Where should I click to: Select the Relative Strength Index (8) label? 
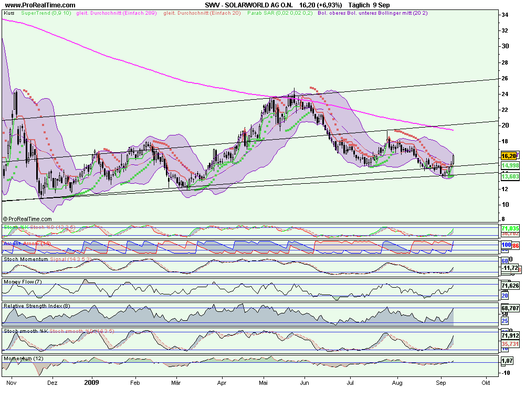pyautogui.click(x=37, y=306)
